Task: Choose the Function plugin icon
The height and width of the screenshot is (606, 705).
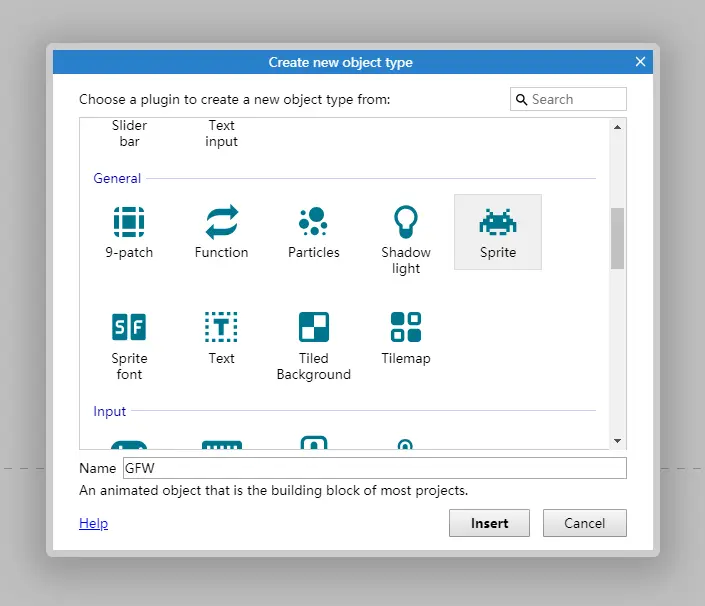Action: 222,222
